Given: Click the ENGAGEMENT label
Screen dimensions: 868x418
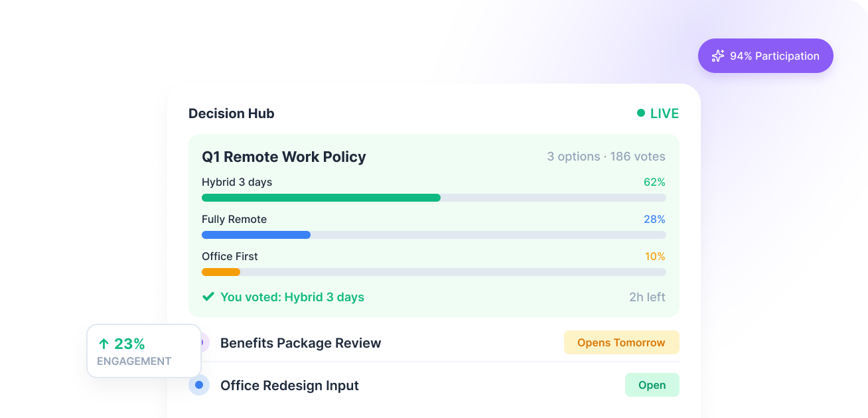Looking at the screenshot, I should [x=134, y=362].
